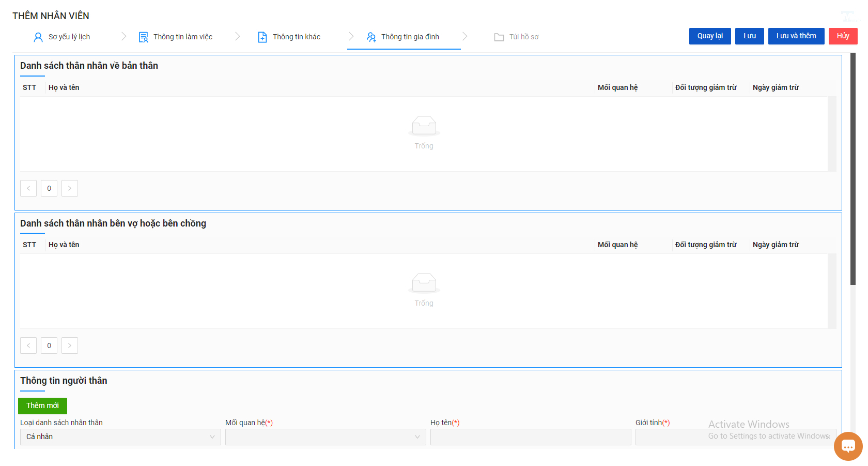The image size is (868, 466).
Task: Click the green Thêm mới button
Action: [42, 406]
